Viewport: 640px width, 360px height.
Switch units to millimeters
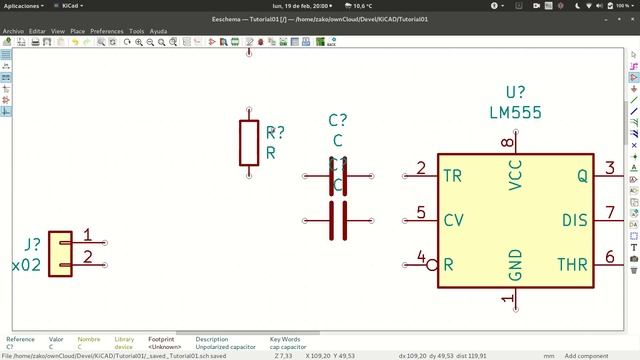click(x=6, y=78)
